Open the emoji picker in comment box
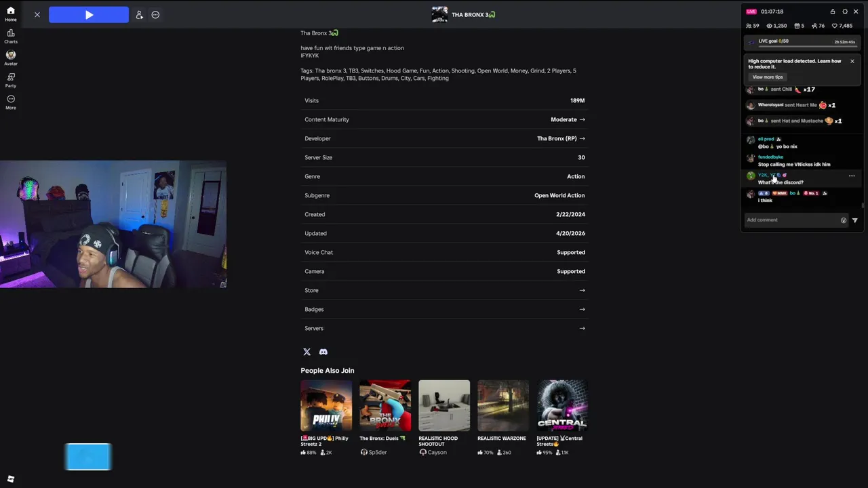Viewport: 868px width, 488px height. [x=844, y=220]
